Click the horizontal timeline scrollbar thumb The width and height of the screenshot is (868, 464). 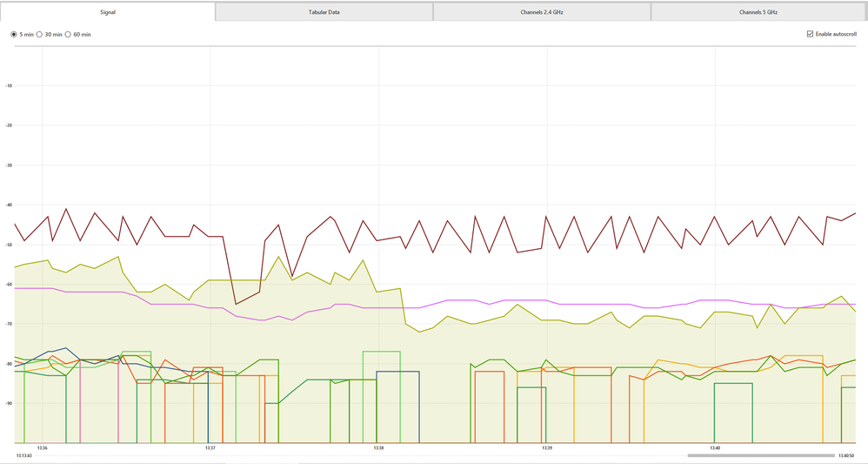(x=760, y=455)
